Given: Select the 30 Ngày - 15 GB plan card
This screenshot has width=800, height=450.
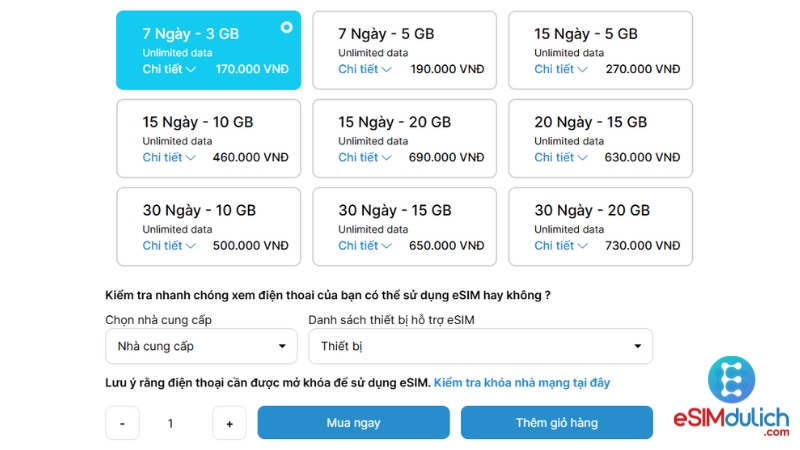Looking at the screenshot, I should click(x=404, y=226).
